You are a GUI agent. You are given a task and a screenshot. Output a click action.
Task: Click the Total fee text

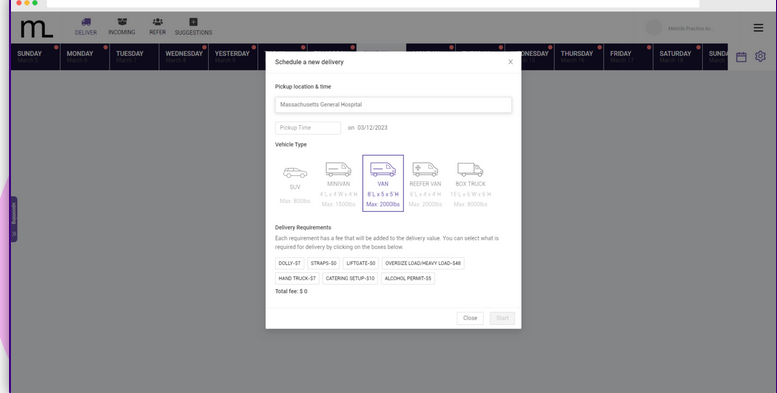[x=291, y=291]
